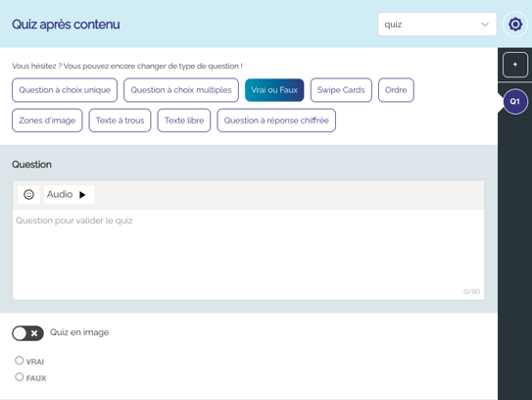
Task: Select the Vrai ou Faux type
Action: (x=274, y=90)
